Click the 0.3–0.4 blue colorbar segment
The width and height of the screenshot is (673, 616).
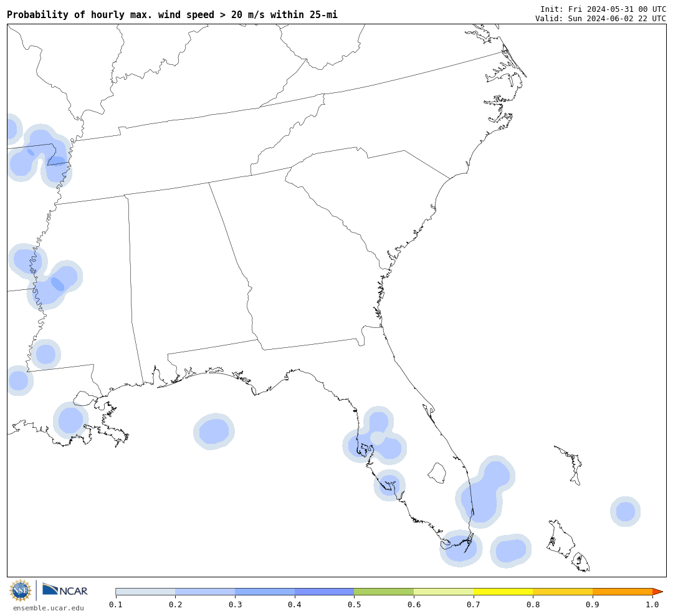(265, 592)
